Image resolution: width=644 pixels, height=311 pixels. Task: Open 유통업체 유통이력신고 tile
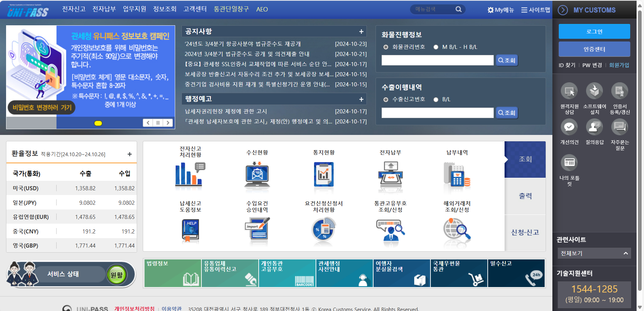[230, 273]
